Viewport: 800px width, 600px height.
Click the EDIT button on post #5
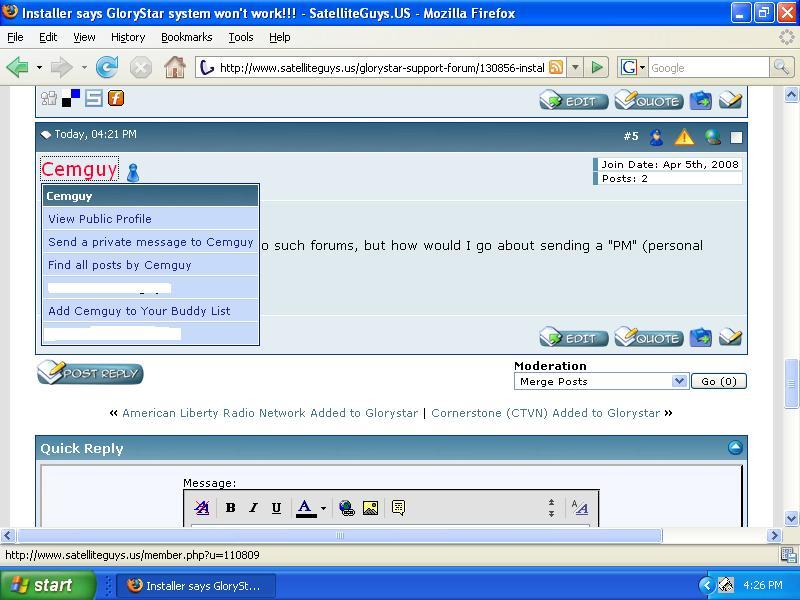click(574, 337)
